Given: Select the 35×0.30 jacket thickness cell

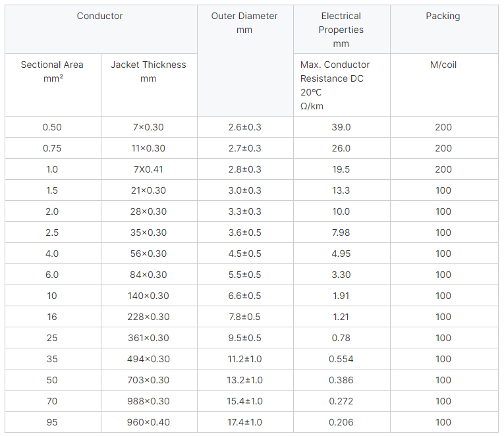Looking at the screenshot, I should (x=148, y=232).
